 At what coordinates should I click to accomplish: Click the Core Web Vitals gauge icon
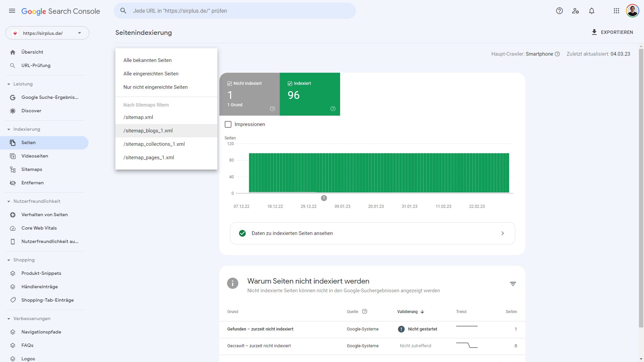(x=13, y=228)
